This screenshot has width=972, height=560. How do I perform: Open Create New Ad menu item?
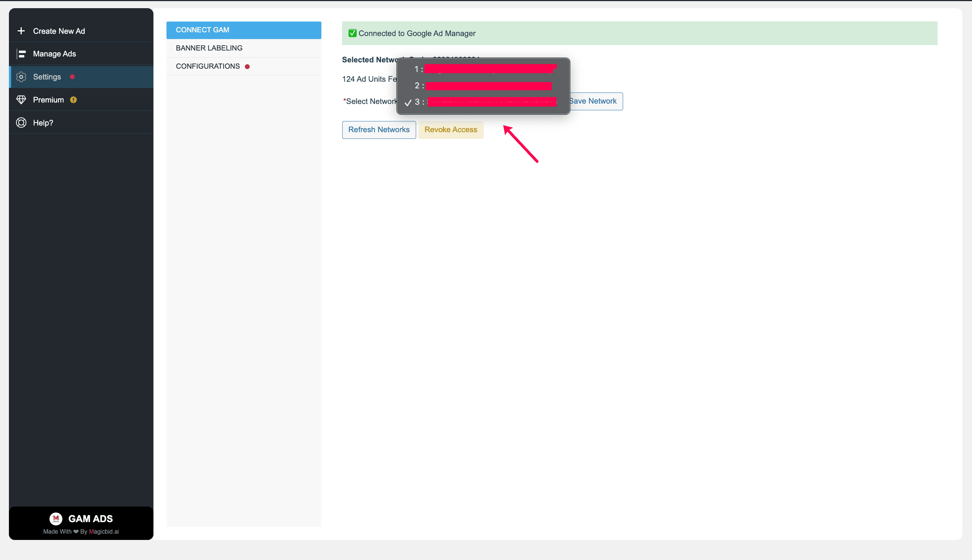coord(81,31)
